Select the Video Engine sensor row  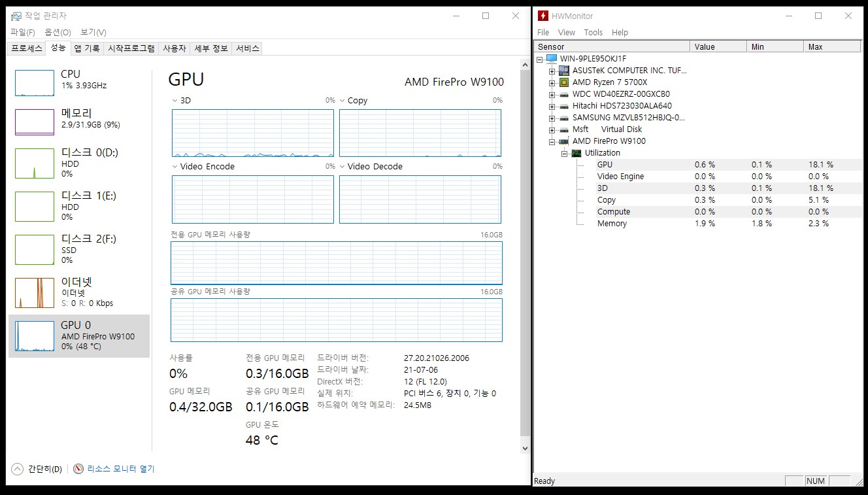tap(729, 177)
